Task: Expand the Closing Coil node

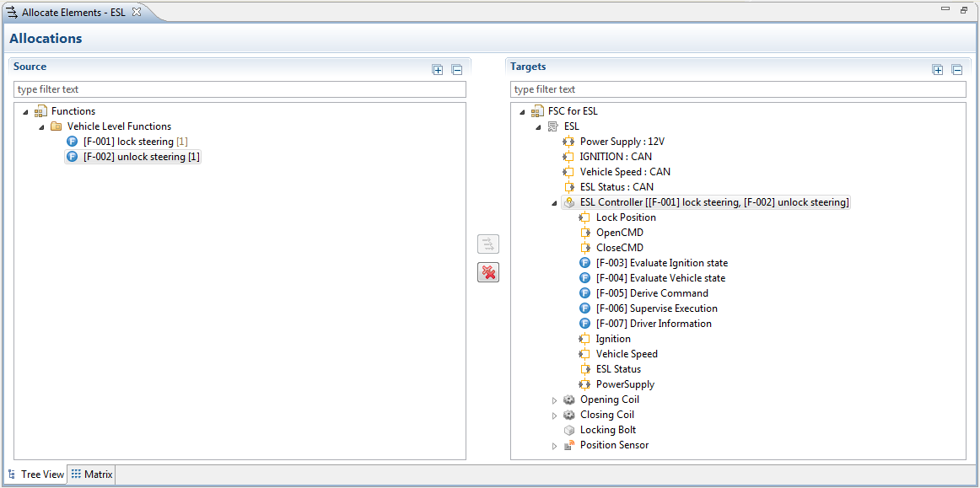Action: click(554, 416)
